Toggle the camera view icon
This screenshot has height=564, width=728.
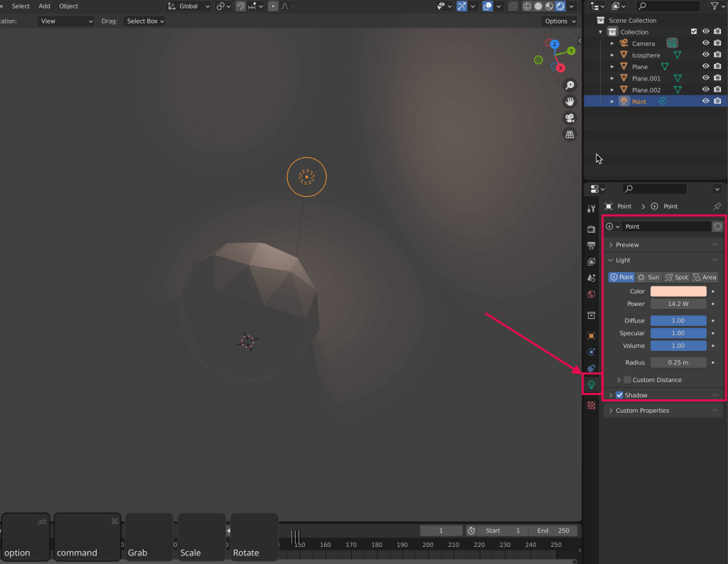point(569,118)
